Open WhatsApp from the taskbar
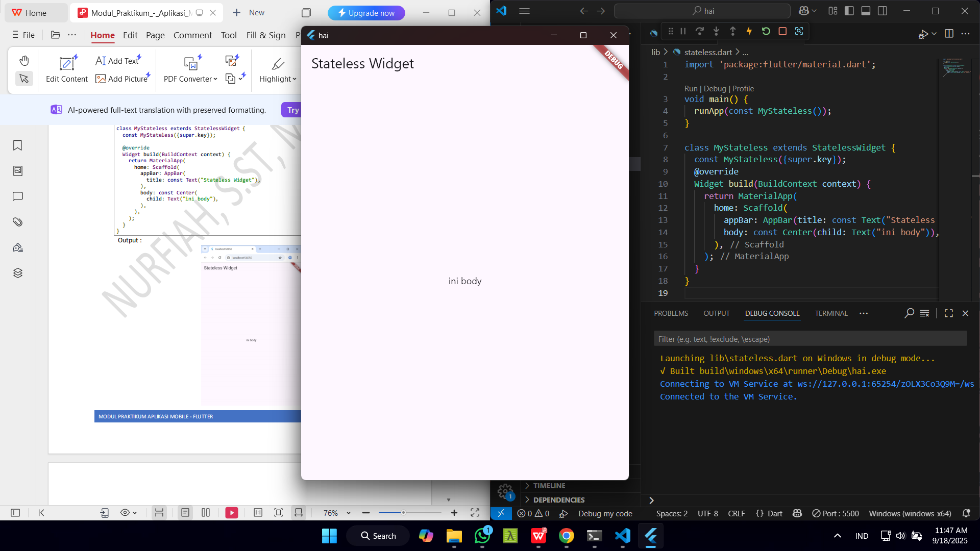This screenshot has height=551, width=980. [x=482, y=536]
